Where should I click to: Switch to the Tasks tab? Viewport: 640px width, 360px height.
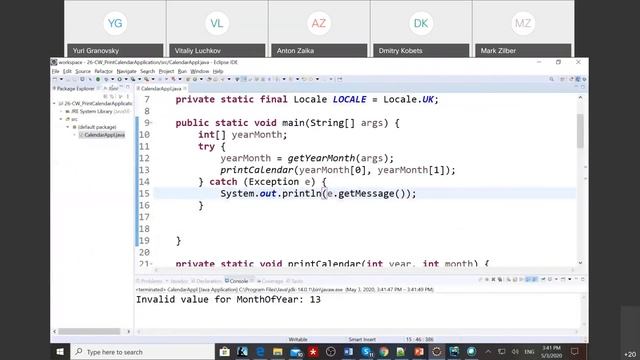coord(295,281)
